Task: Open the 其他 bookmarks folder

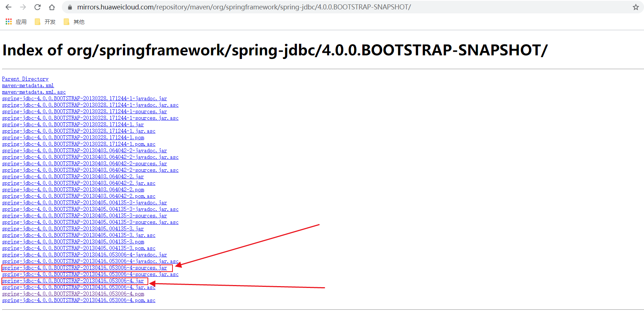Action: click(x=74, y=22)
